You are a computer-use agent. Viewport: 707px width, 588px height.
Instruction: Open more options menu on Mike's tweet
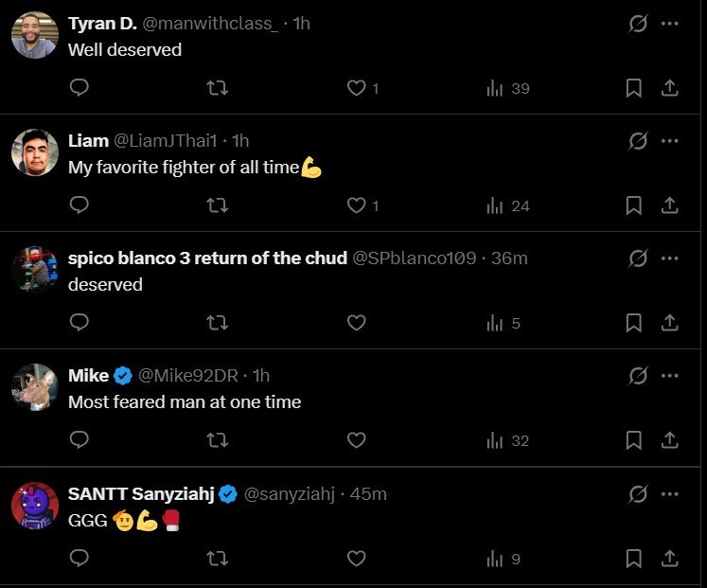(x=670, y=376)
